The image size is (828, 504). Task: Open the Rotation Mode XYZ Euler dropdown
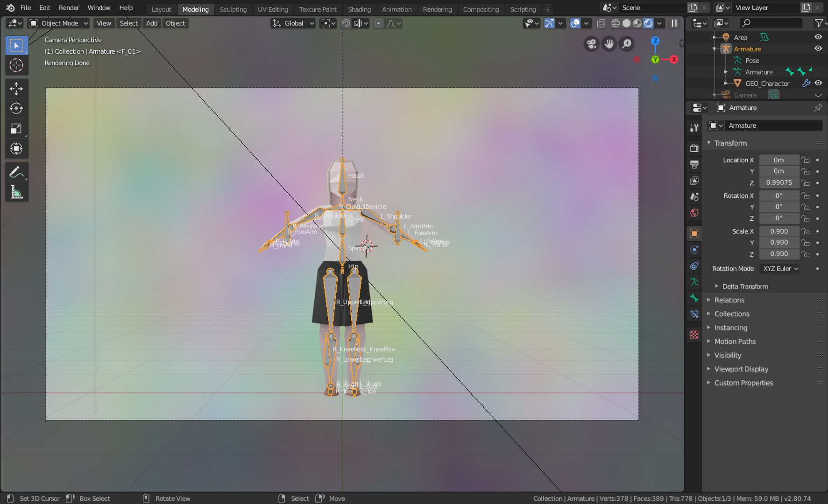[x=780, y=269]
